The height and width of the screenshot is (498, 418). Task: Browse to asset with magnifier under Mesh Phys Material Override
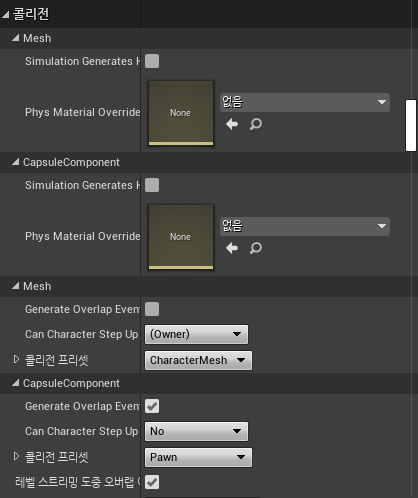256,124
